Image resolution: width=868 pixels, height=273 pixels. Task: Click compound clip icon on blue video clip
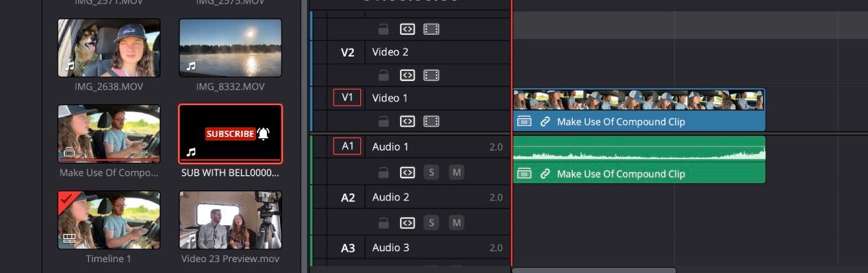(525, 122)
